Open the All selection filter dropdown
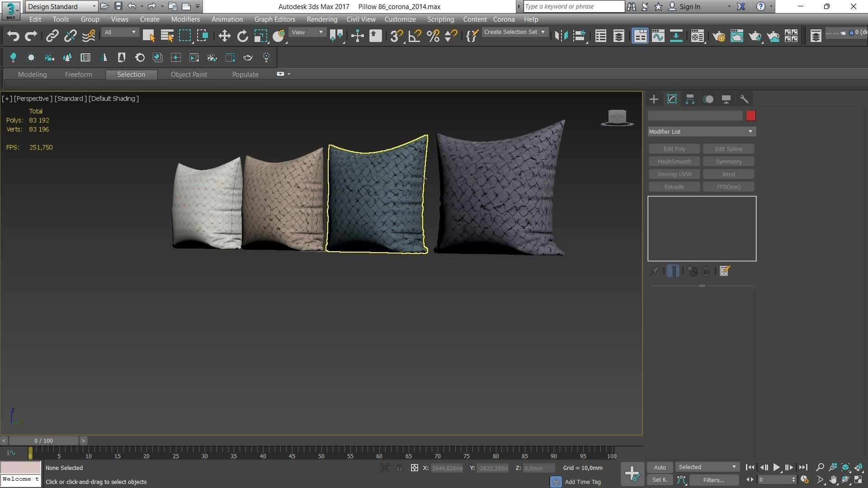Image resolution: width=868 pixels, height=488 pixels. [x=119, y=33]
